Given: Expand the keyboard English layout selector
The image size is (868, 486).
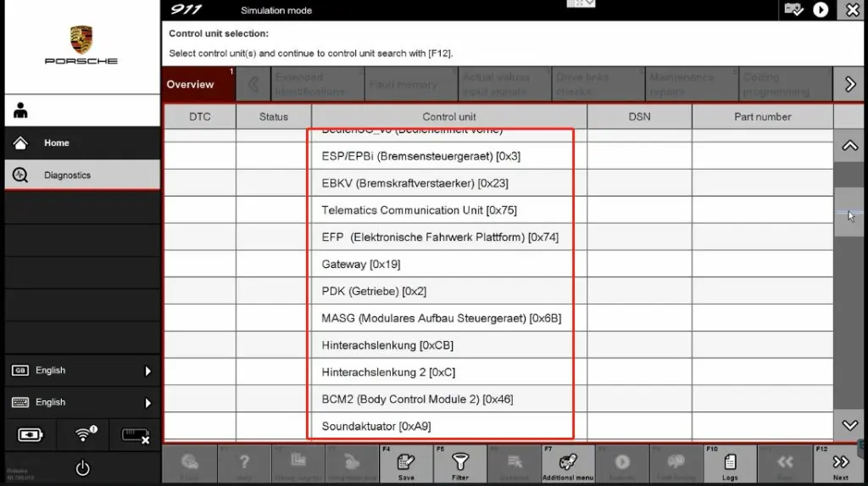Looking at the screenshot, I should click(x=82, y=403).
